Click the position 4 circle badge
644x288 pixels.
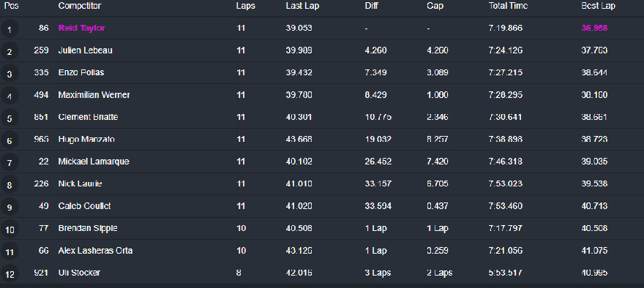pyautogui.click(x=10, y=96)
